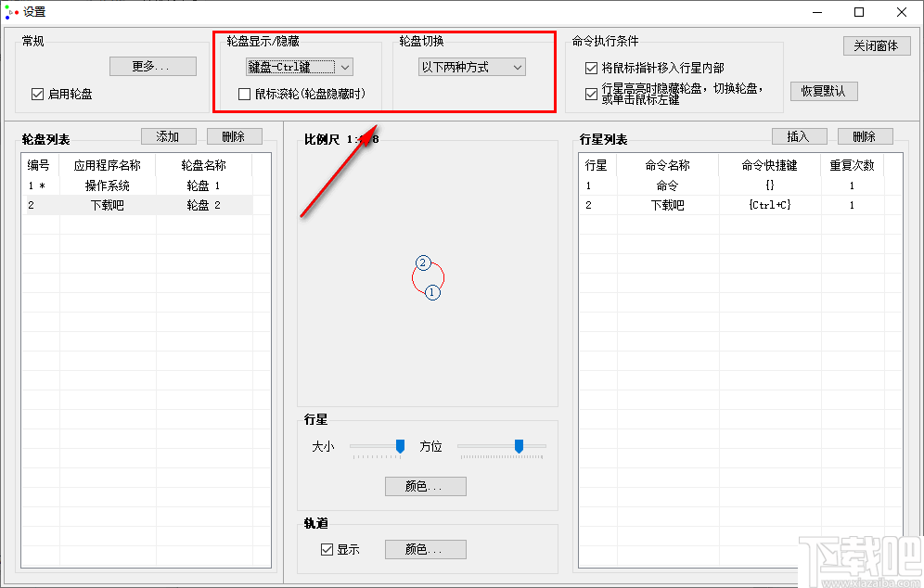This screenshot has height=588, width=924.
Task: Click the 恢复默认 button
Action: click(x=824, y=91)
